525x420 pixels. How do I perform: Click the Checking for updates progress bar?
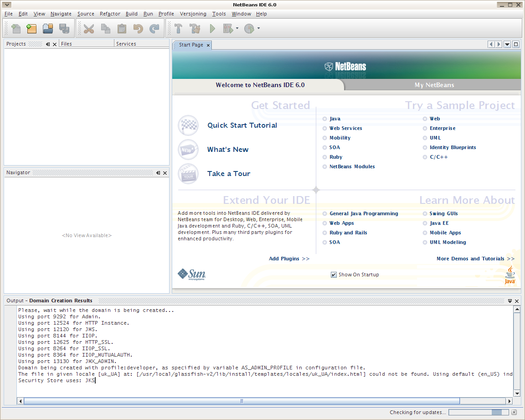tap(479, 412)
